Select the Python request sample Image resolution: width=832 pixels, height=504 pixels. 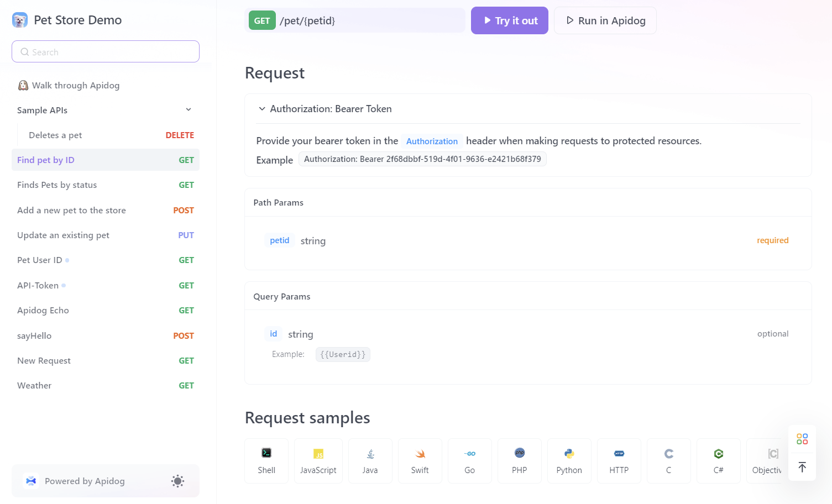(x=569, y=460)
